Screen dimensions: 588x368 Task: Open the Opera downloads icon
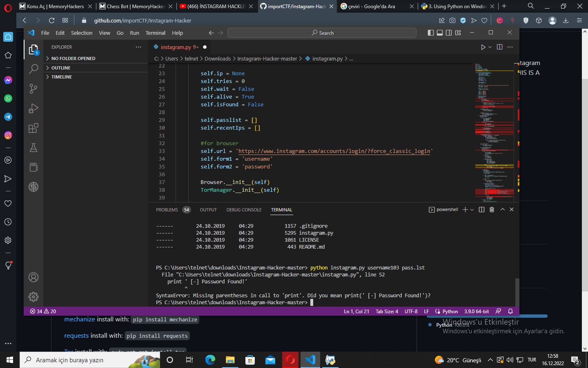coord(566,20)
